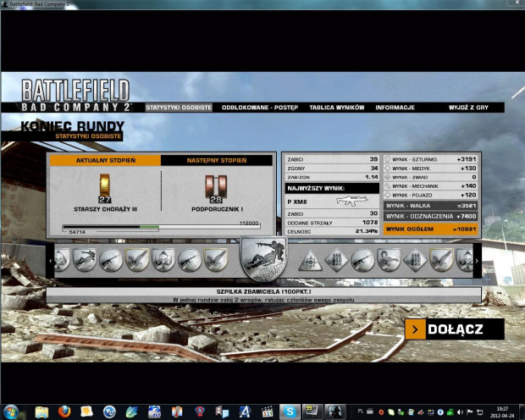Open the Statystyki Osobiste tab
The width and height of the screenshot is (525, 420).
tap(179, 108)
